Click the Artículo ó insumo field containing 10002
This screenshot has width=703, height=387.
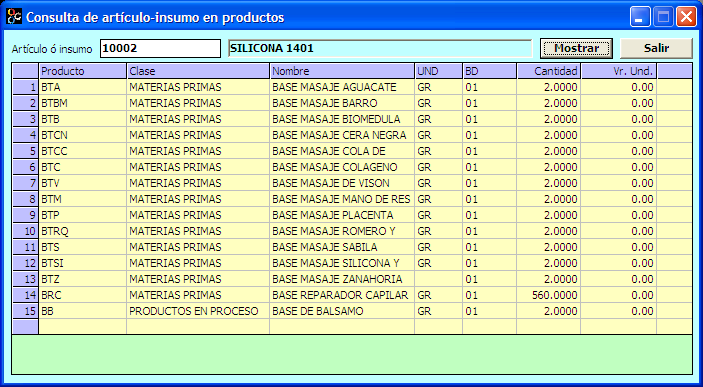(161, 48)
